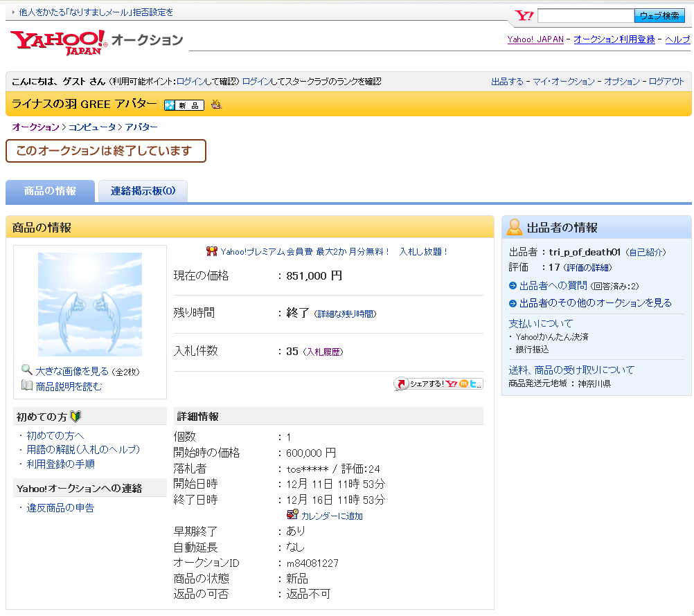Screen dimensions: 694x616
Task: Click the red arrow share icon
Action: 402,384
